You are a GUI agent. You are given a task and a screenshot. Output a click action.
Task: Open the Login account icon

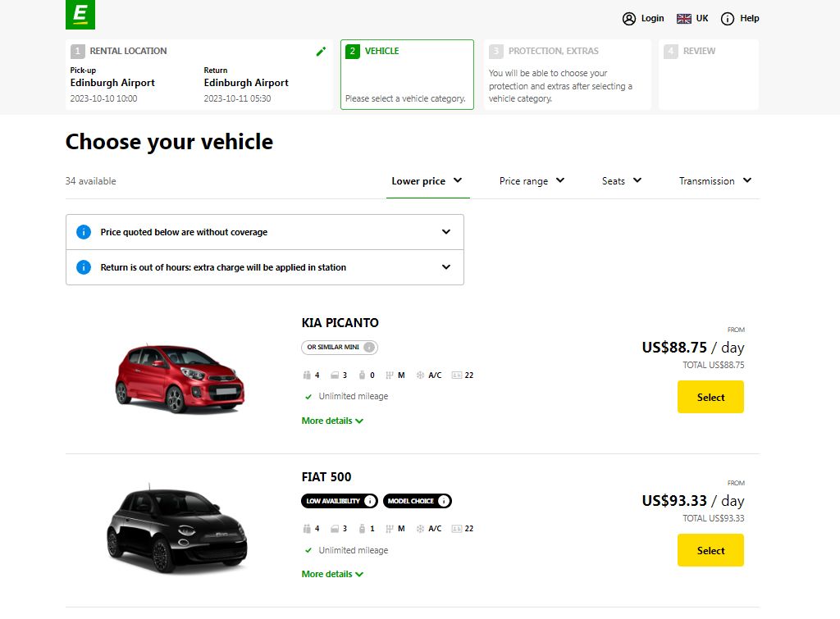(628, 18)
